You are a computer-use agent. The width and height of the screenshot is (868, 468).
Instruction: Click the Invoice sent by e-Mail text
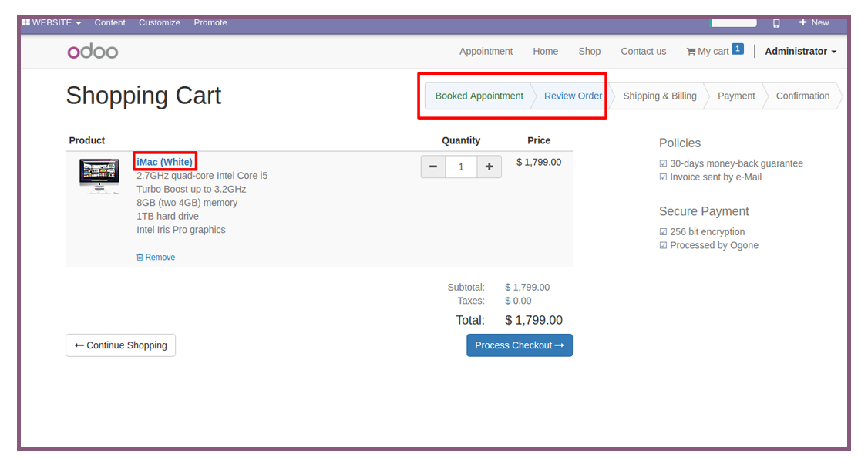pyautogui.click(x=716, y=177)
